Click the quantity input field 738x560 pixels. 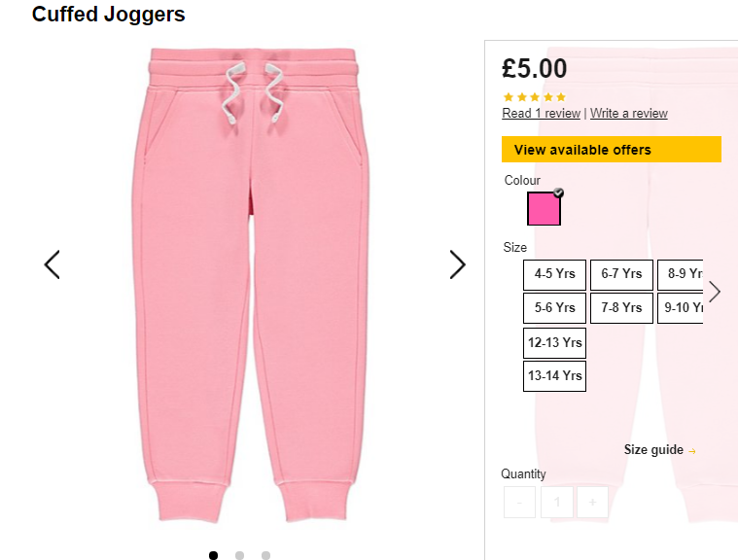pos(557,502)
